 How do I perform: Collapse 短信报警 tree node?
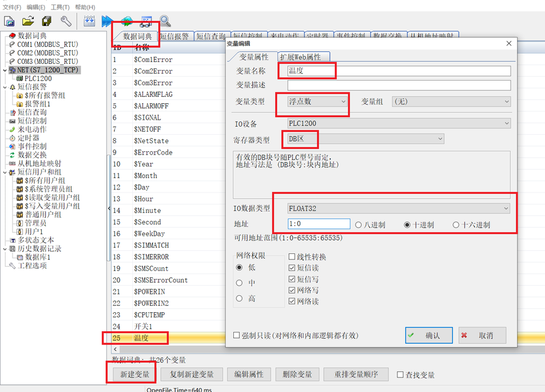tap(5, 87)
